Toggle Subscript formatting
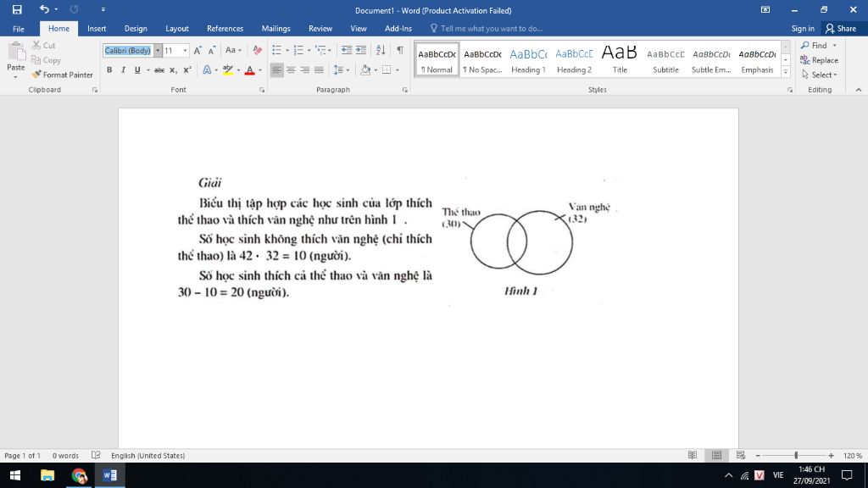The width and height of the screenshot is (868, 488). [173, 69]
